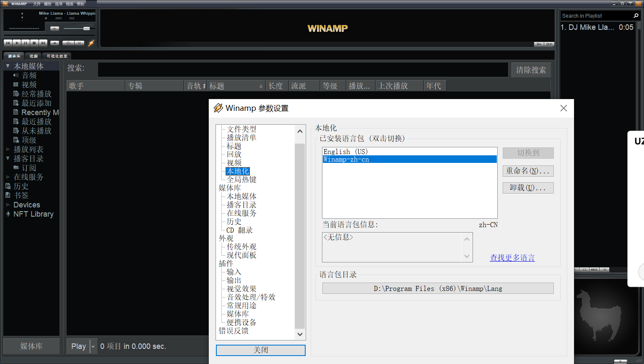
Task: Mute audio with the speaker button
Action: (55, 29)
